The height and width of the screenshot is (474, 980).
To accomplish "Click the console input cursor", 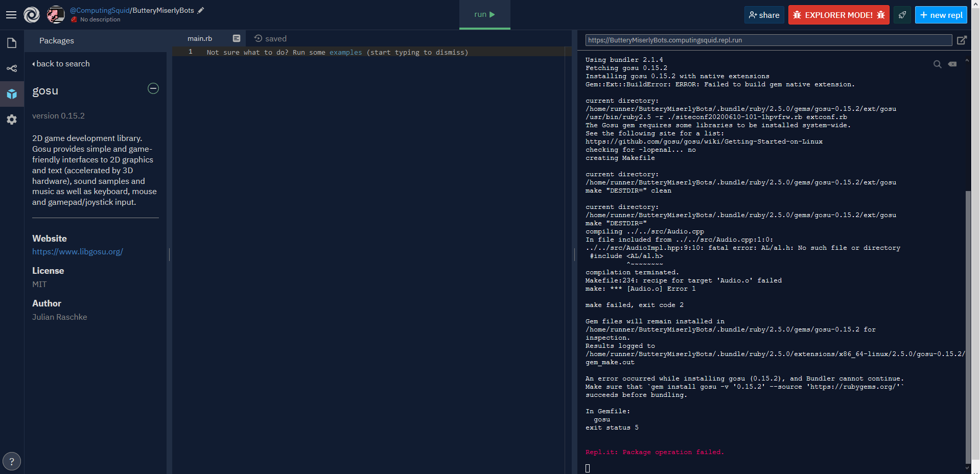I will point(588,468).
